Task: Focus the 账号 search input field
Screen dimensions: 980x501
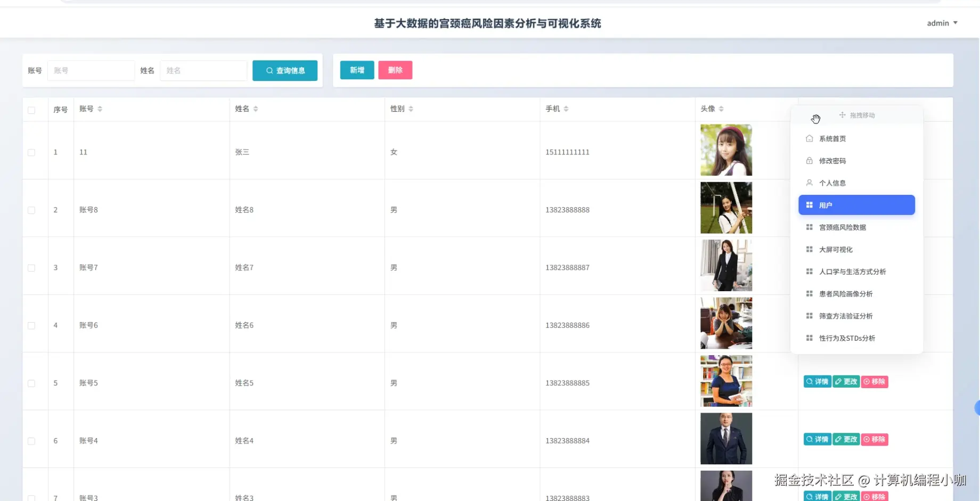Action: (x=91, y=70)
